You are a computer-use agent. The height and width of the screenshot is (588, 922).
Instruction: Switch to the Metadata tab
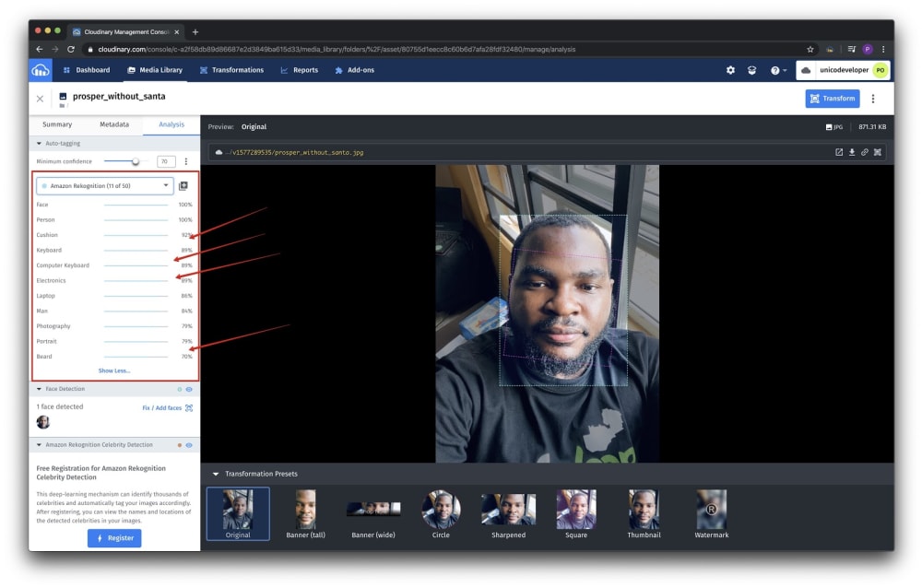click(x=114, y=124)
